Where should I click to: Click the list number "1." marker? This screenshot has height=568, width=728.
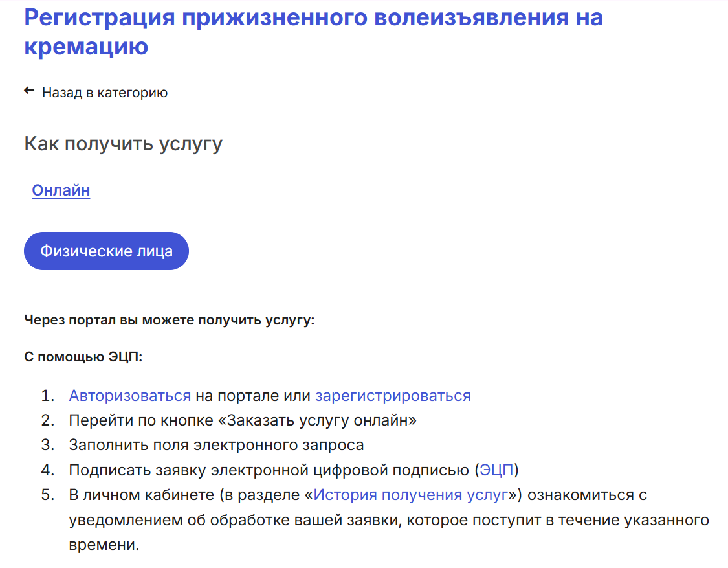(48, 396)
